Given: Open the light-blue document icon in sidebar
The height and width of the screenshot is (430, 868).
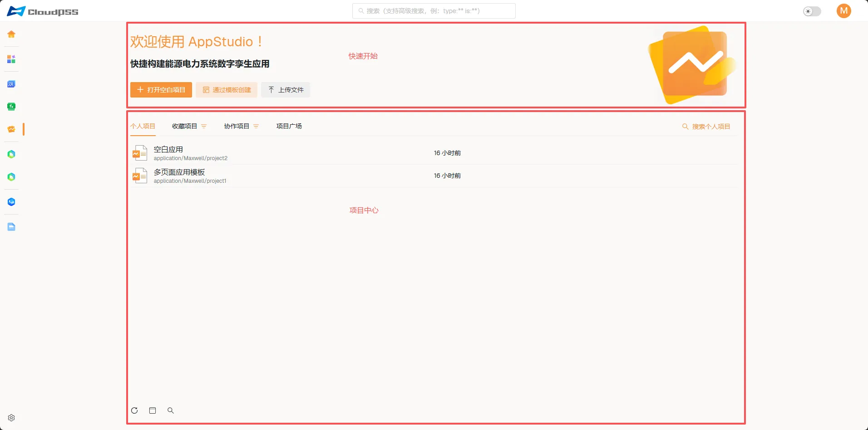Looking at the screenshot, I should 11,227.
